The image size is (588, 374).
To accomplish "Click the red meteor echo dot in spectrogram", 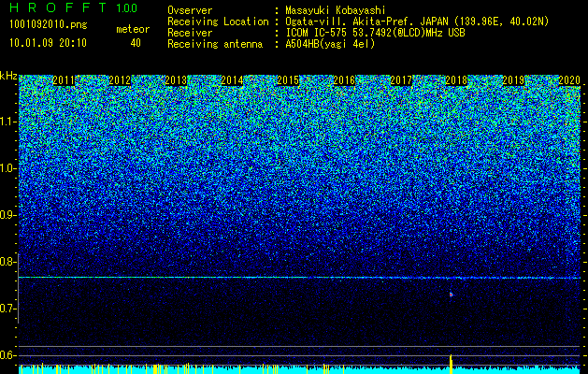I will point(452,295).
